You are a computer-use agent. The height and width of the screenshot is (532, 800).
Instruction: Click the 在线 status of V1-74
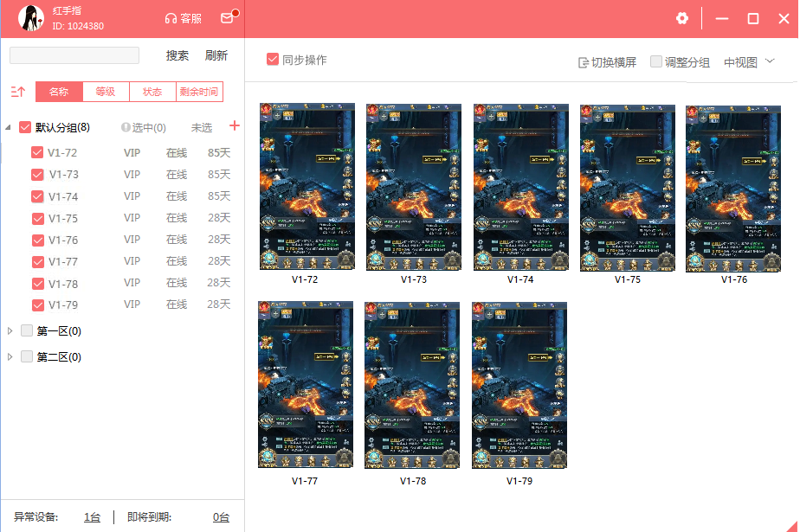tap(177, 196)
